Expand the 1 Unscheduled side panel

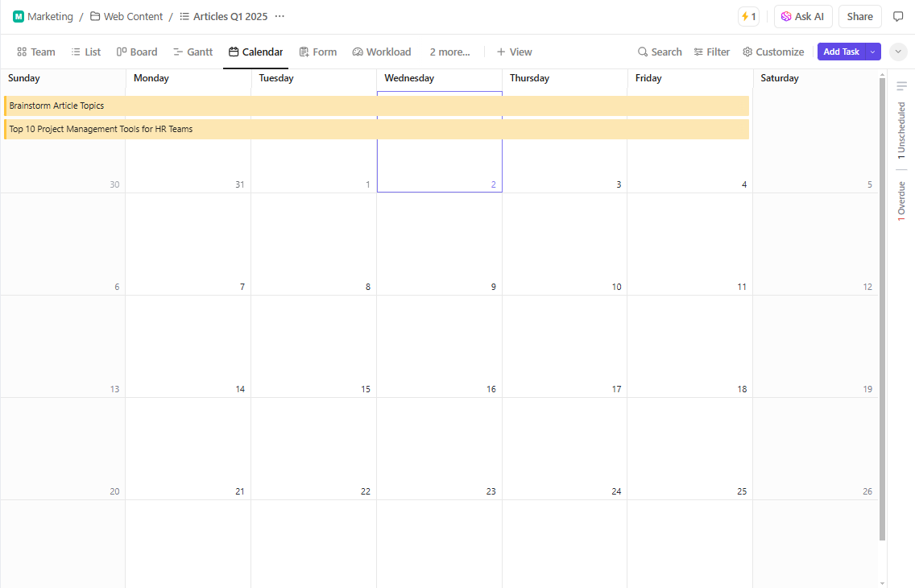(901, 130)
